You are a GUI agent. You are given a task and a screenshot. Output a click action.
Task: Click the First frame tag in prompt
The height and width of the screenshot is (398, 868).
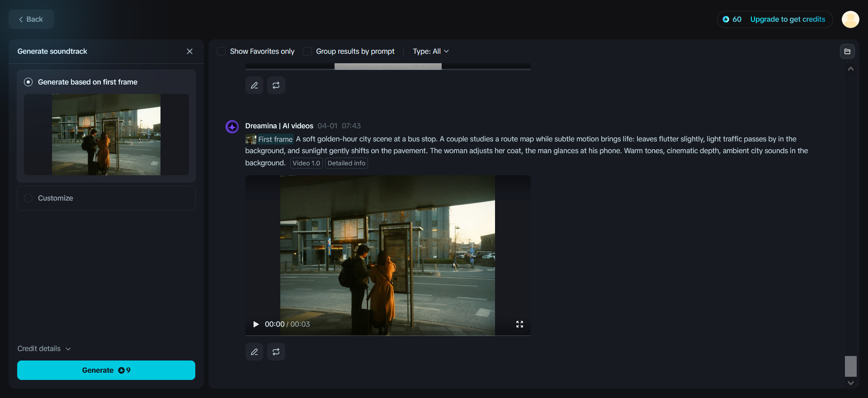(269, 139)
